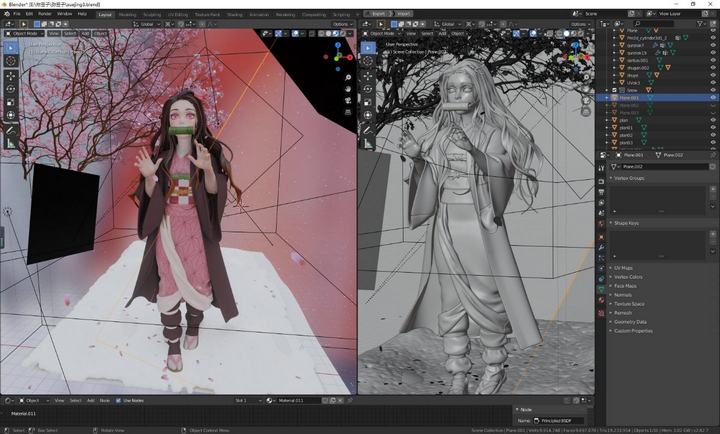Toggle visibility of plant3 in the outliner
Image resolution: width=720 pixels, height=434 pixels.
(713, 143)
